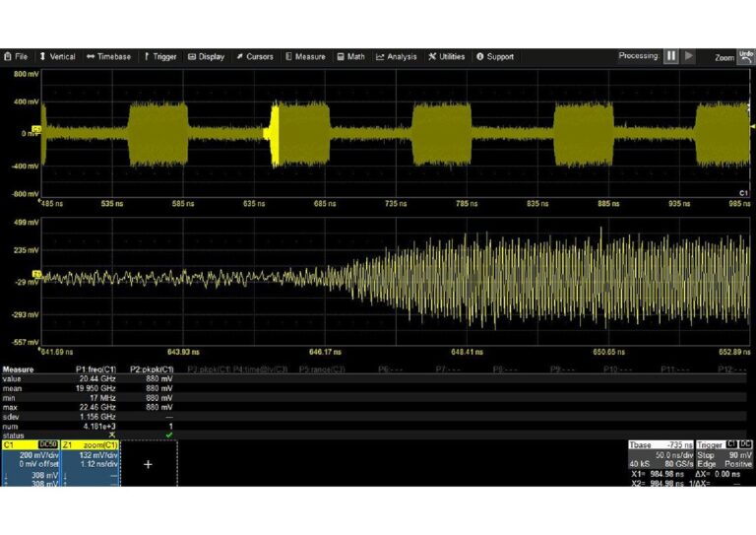Click the plus box to add a trace
The height and width of the screenshot is (535, 756).
tap(148, 464)
